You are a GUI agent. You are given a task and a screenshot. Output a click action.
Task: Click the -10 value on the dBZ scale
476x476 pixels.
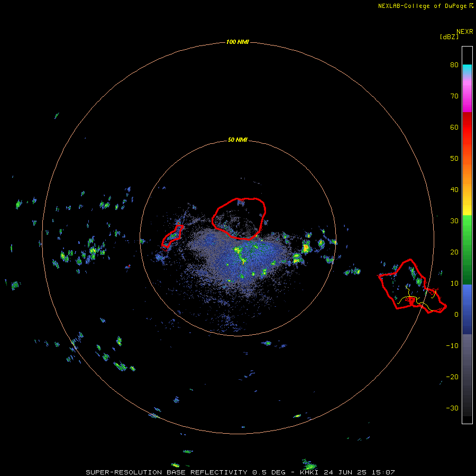click(x=452, y=345)
